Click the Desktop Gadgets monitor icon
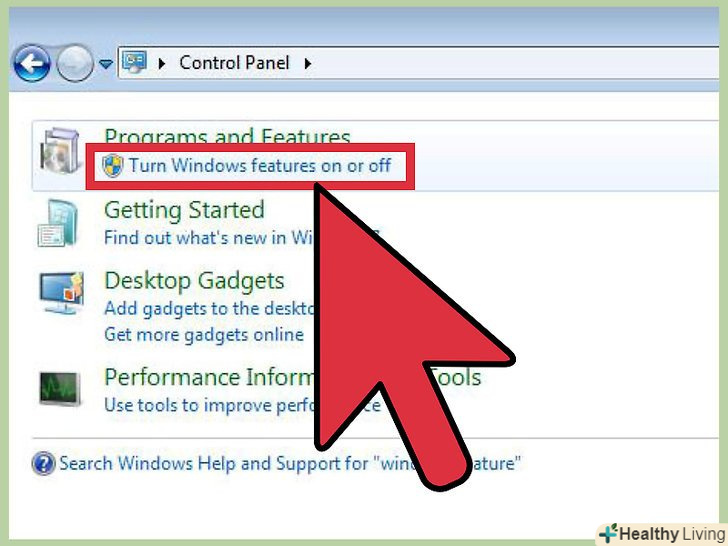Image resolution: width=728 pixels, height=546 pixels. tap(62, 293)
